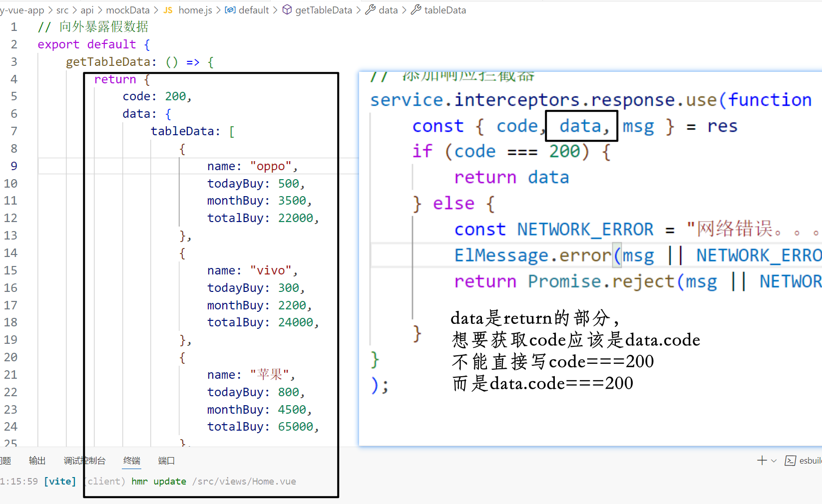This screenshot has height=504, width=822.
Task: Open the 端口 tab
Action: (x=166, y=460)
